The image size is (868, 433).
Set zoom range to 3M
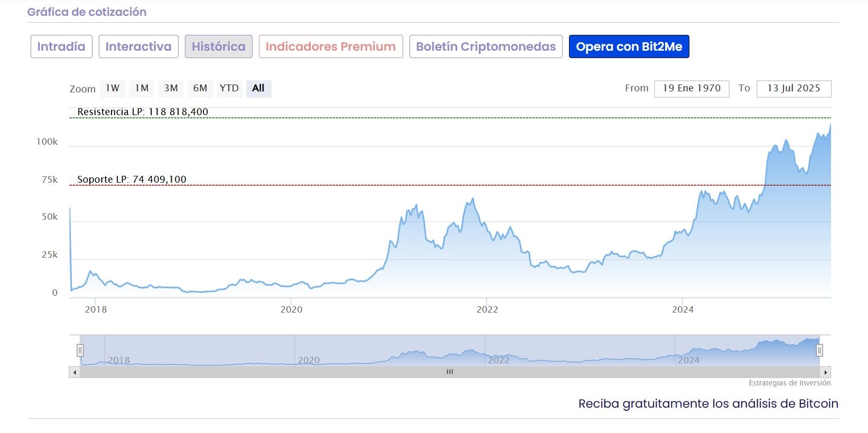171,88
